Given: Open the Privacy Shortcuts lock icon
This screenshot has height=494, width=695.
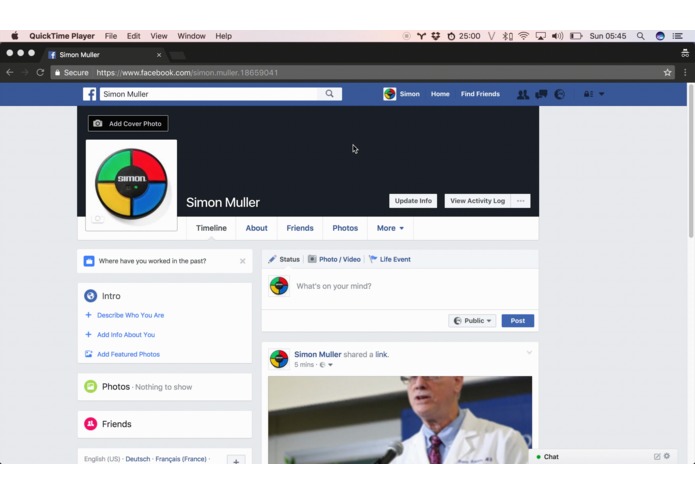Looking at the screenshot, I should 588,94.
